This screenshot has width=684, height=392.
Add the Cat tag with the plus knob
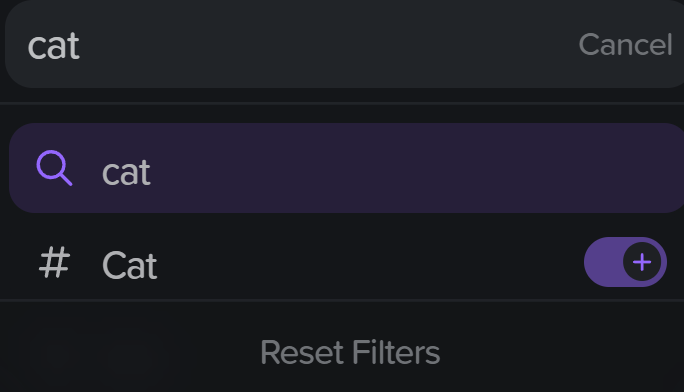[x=642, y=262]
